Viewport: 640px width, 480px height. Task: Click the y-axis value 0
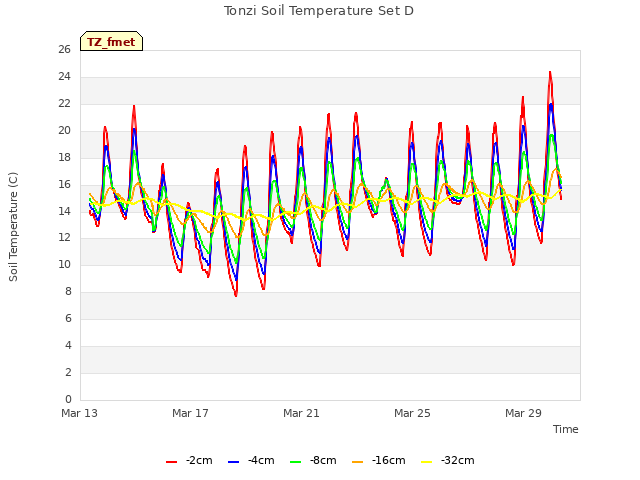tap(68, 400)
